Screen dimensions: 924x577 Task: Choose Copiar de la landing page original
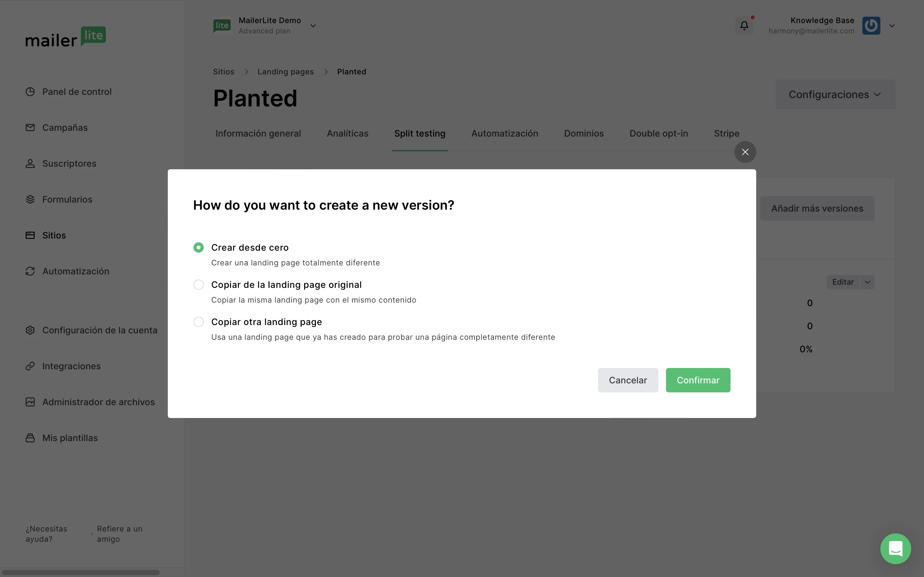click(199, 285)
